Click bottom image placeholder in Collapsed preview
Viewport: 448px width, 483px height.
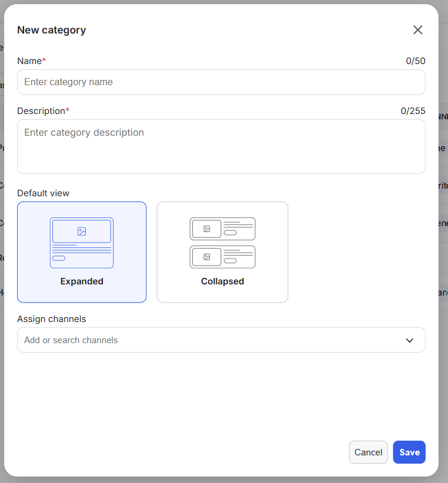[x=206, y=257]
